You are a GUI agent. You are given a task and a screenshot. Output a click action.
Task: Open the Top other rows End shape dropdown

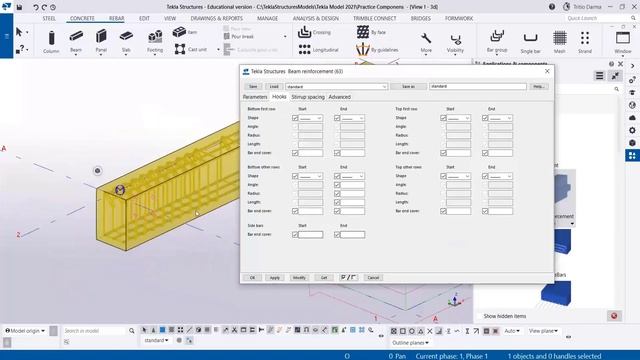[x=501, y=176]
